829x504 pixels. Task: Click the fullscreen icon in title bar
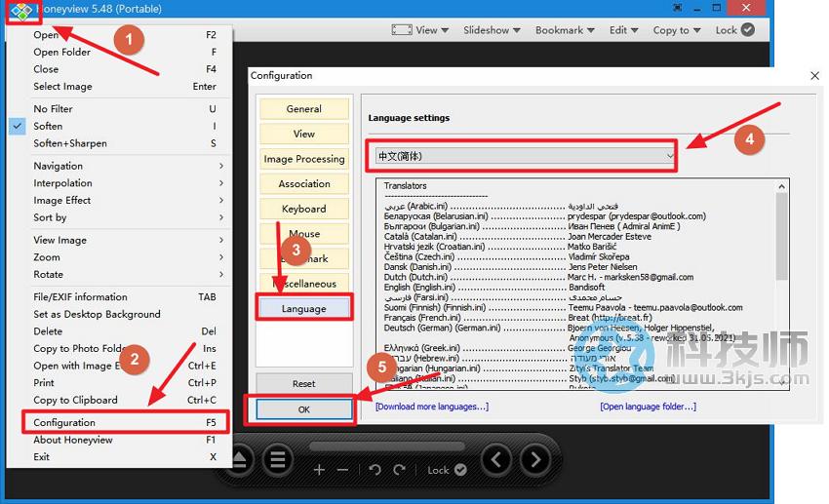tap(677, 8)
